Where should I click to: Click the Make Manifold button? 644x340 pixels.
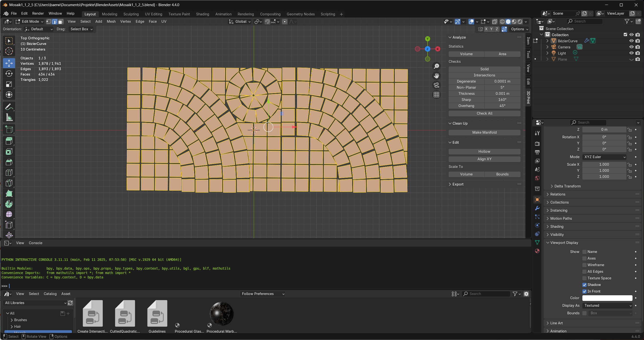(x=484, y=132)
